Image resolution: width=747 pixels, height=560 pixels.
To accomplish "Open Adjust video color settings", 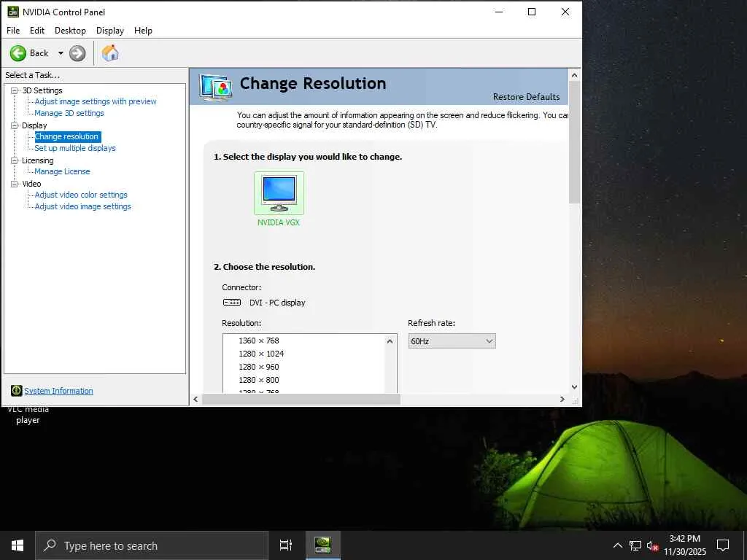I will click(81, 195).
